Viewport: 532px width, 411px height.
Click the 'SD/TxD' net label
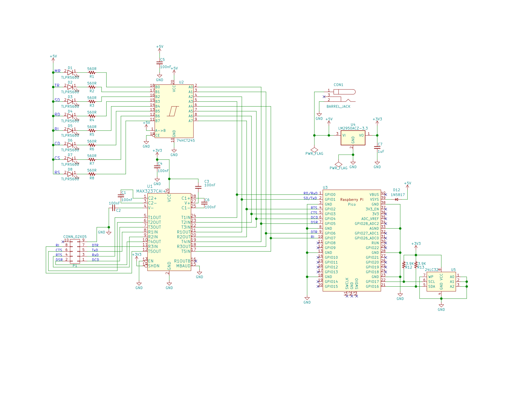coord(310,198)
